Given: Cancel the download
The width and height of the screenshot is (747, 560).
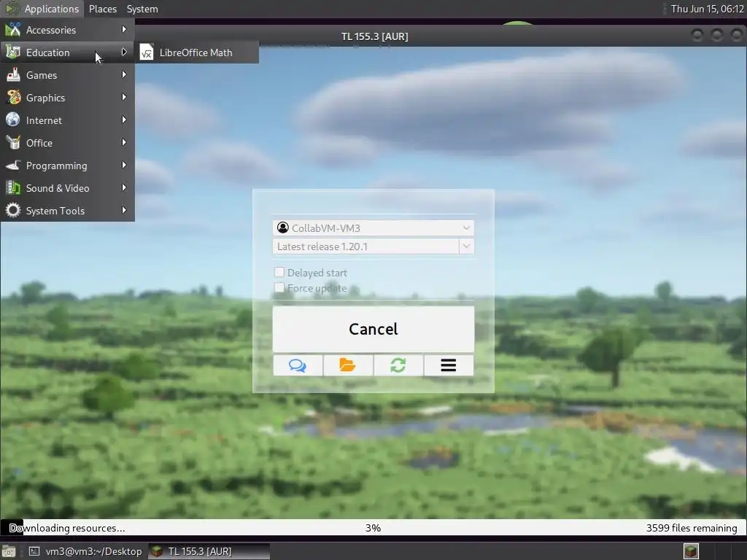Looking at the screenshot, I should pyautogui.click(x=373, y=329).
